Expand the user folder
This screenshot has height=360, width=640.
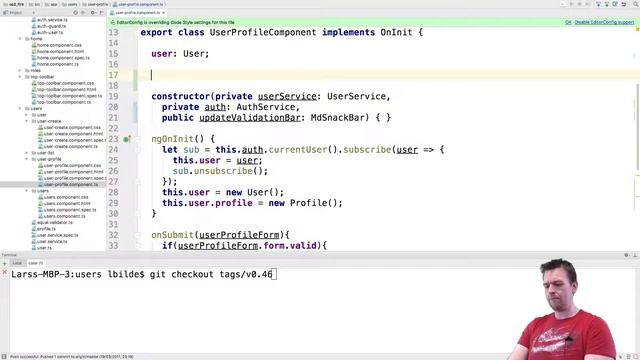[27, 115]
